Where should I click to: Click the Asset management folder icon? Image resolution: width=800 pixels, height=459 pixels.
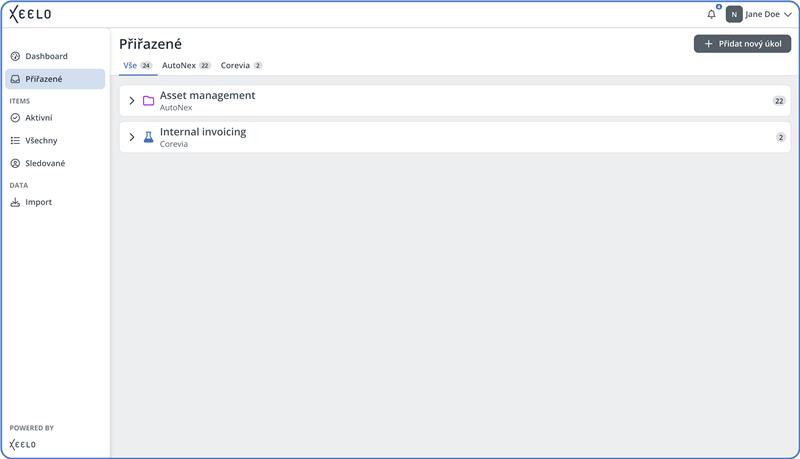click(148, 101)
